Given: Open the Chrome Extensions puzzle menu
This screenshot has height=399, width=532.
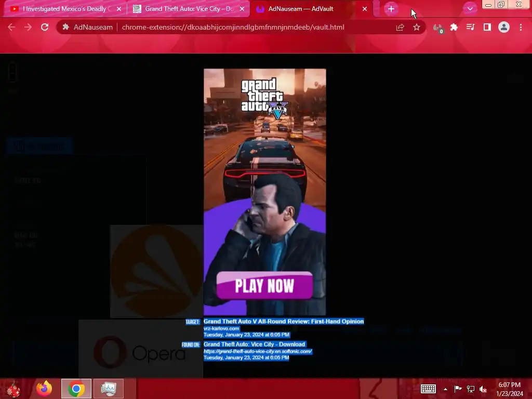Looking at the screenshot, I should coord(454,28).
